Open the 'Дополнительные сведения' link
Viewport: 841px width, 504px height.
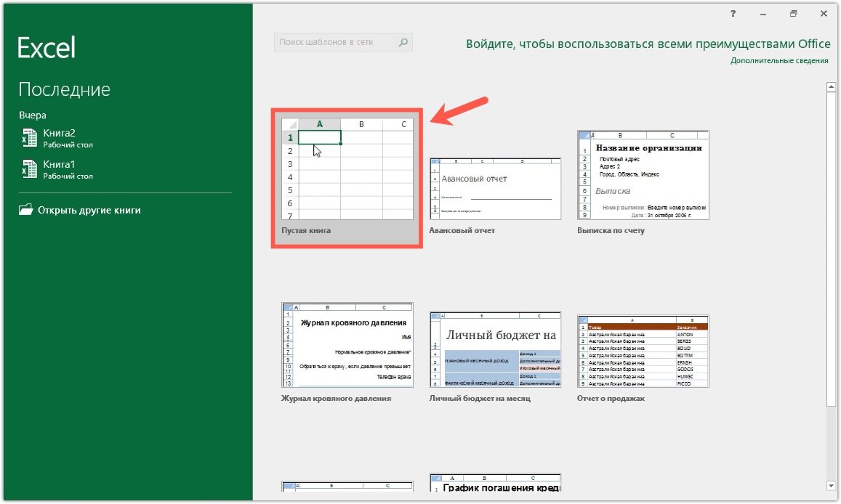[x=778, y=60]
